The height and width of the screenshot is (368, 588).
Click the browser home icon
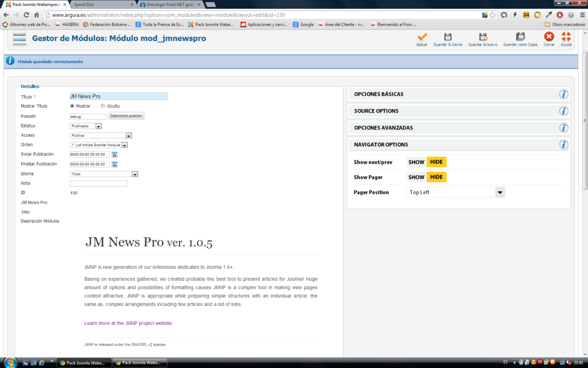(36, 15)
